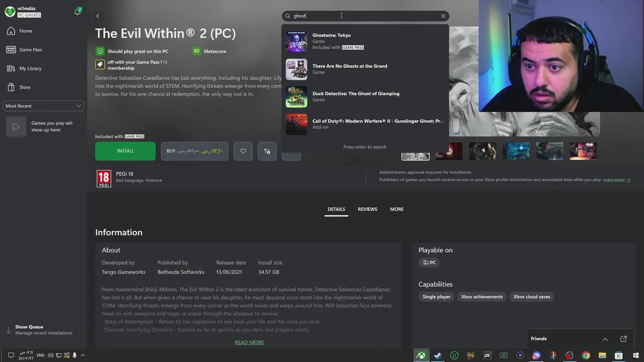Click READ MORE in About section
Viewport: 644px width, 362px height.
249,342
